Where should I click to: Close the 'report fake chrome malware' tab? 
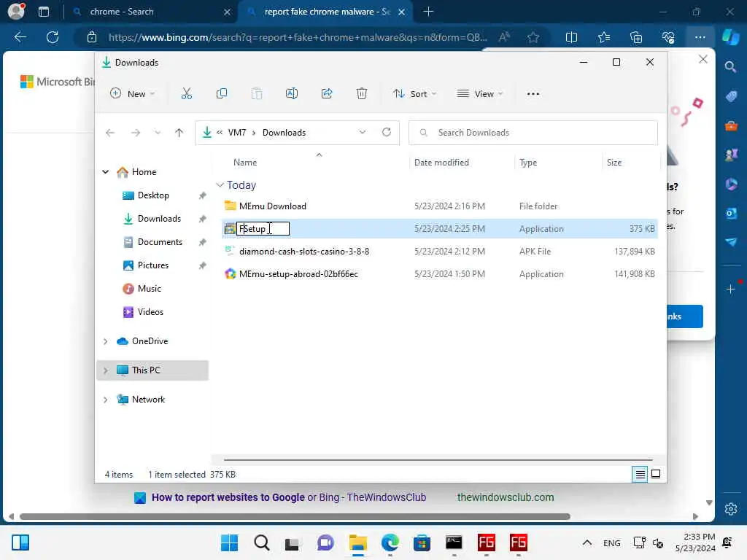click(402, 12)
